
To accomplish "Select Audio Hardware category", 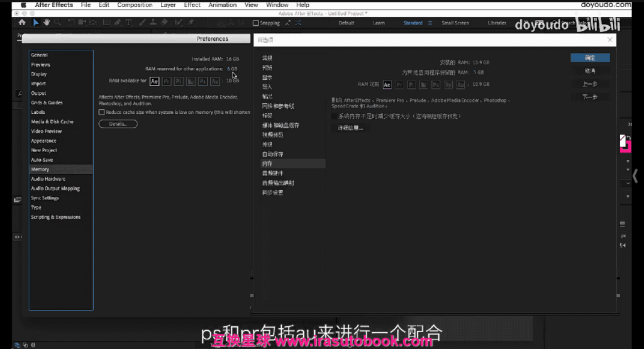I will tap(48, 179).
